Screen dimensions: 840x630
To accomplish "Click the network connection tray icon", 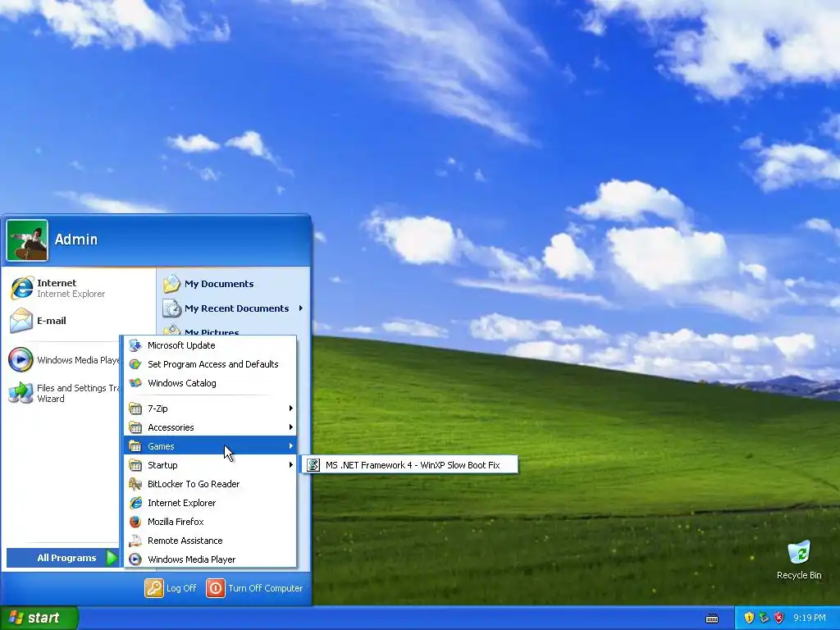I will [x=764, y=618].
